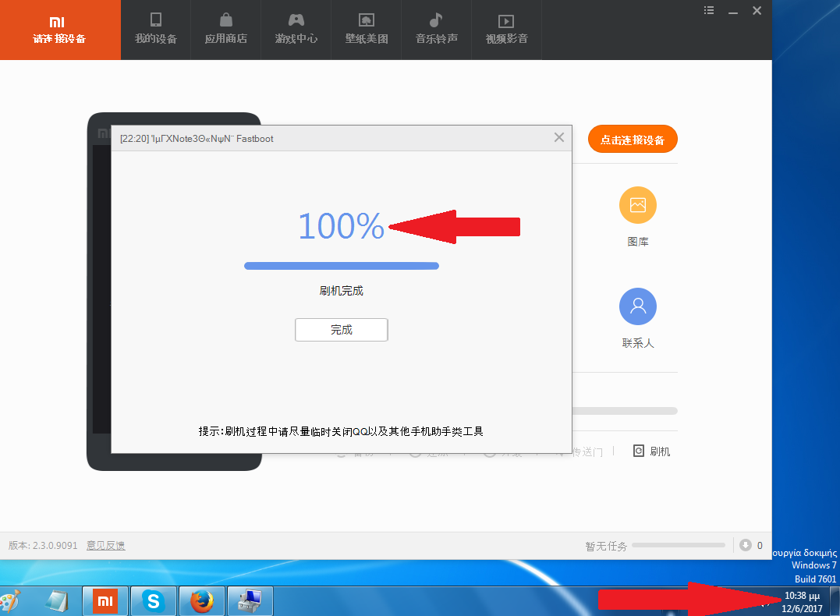840x616 pixels.
Task: Click the computer toolbox taskbar icon
Action: 250,601
